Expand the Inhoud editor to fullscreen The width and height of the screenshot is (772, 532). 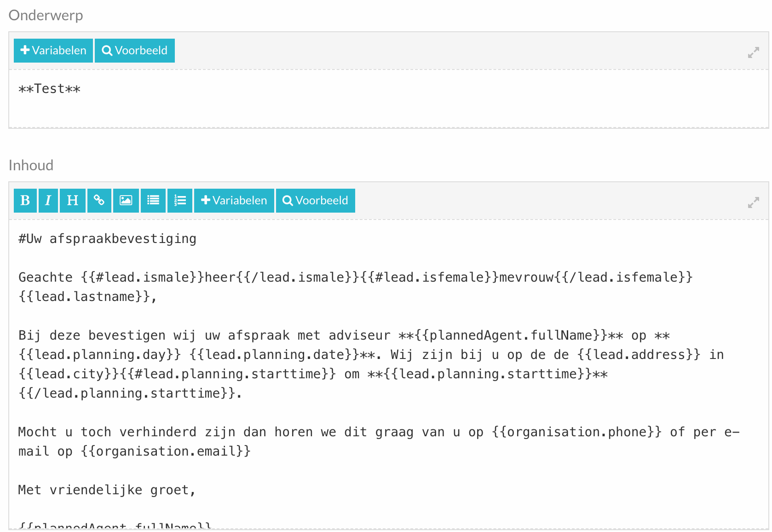pyautogui.click(x=753, y=202)
